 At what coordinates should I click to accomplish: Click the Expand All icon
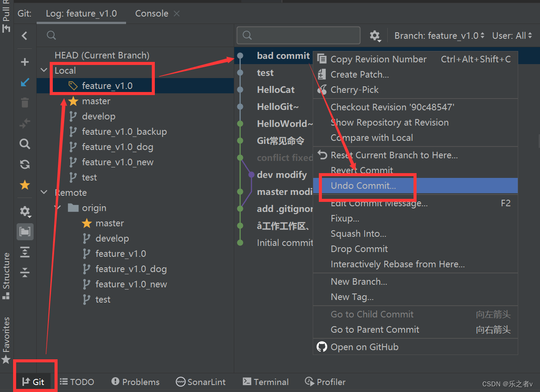[x=25, y=252]
